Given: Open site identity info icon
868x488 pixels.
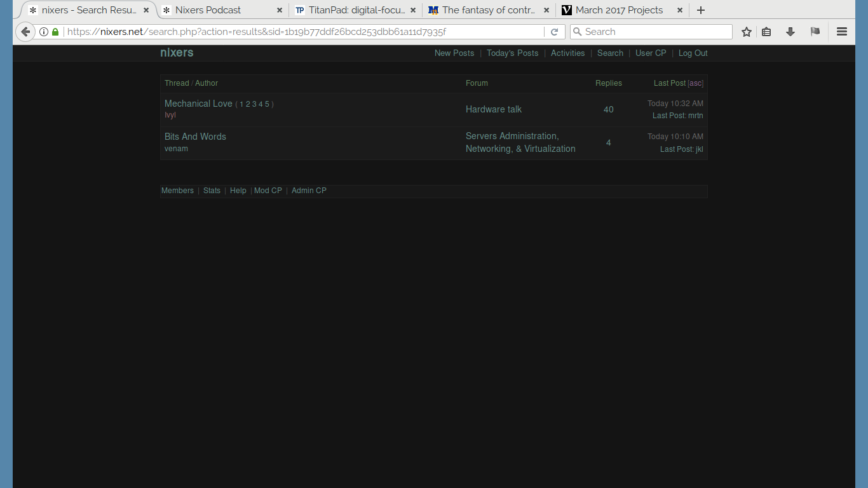Looking at the screenshot, I should [44, 32].
